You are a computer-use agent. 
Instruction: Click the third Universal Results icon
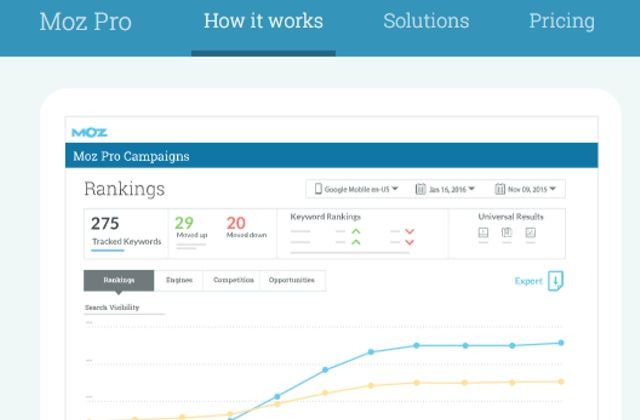pos(530,233)
